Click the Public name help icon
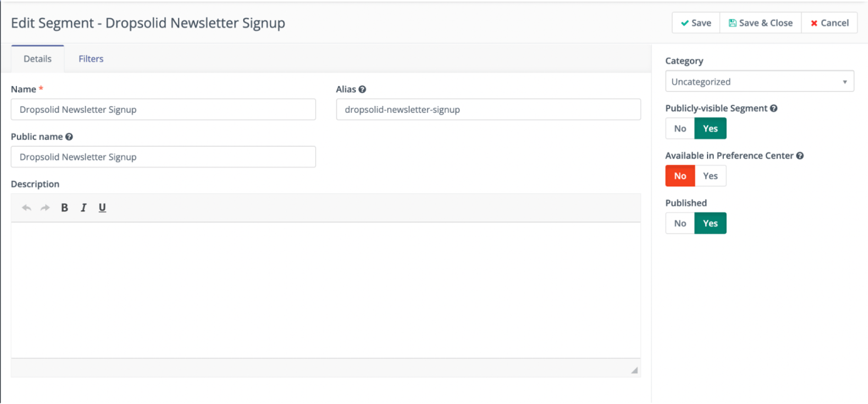This screenshot has width=868, height=404. coord(69,137)
